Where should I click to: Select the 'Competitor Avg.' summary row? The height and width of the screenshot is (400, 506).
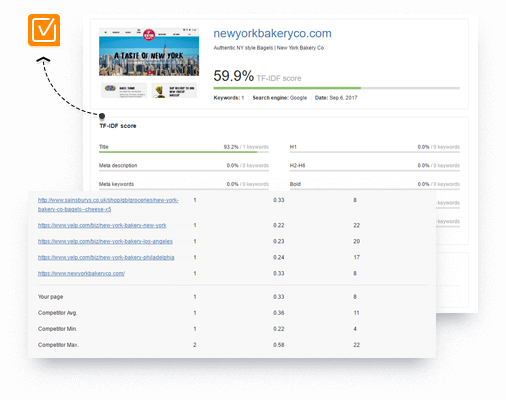click(232, 313)
